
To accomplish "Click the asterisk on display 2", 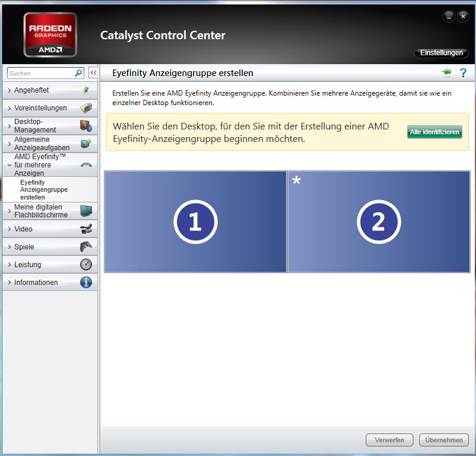I will [297, 180].
